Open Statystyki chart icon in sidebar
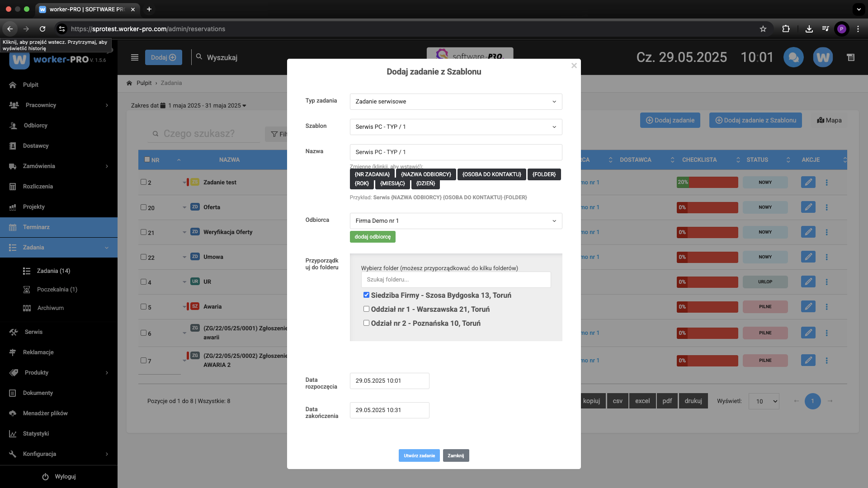The image size is (868, 488). tap(13, 434)
